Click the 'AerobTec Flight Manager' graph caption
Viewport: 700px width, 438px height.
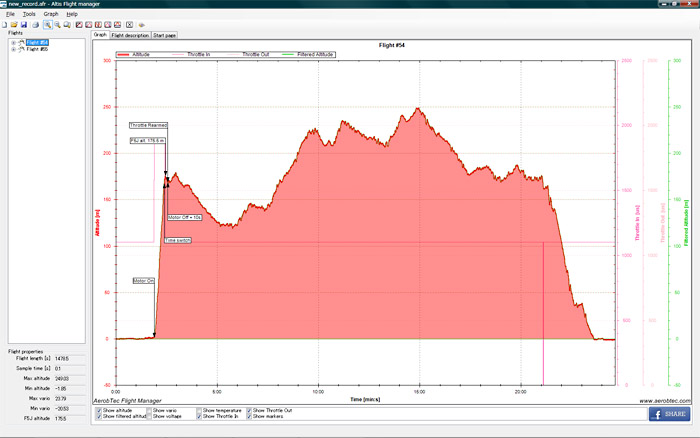128,401
